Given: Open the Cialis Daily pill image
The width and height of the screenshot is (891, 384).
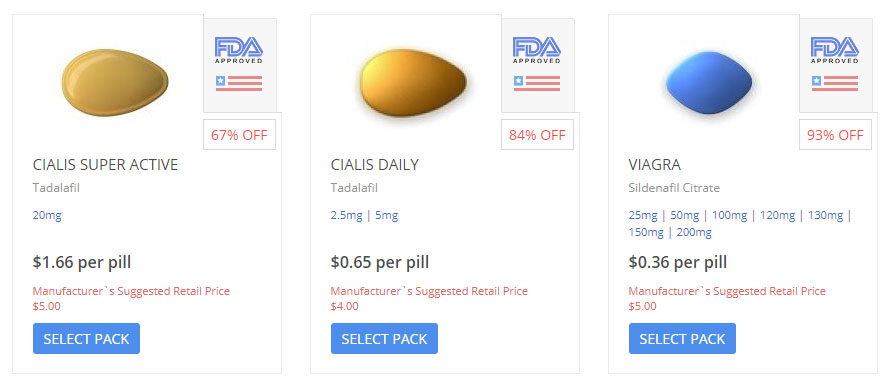Looking at the screenshot, I should tap(413, 84).
